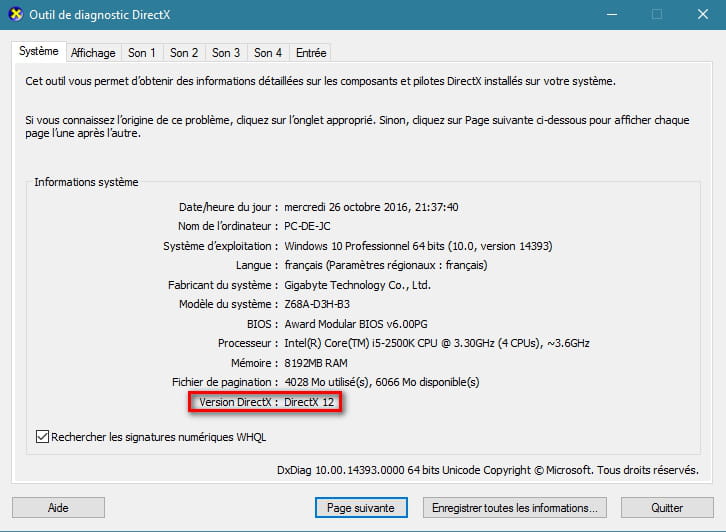Image resolution: width=726 pixels, height=532 pixels.
Task: Click the date value mercredi 26 octobre 2016
Action: 371,207
